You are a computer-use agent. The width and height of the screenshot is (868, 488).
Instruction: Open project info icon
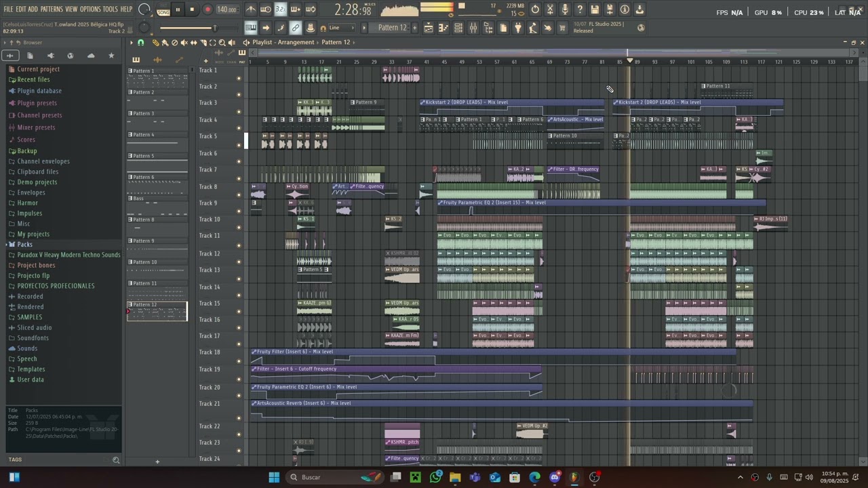coord(625,9)
